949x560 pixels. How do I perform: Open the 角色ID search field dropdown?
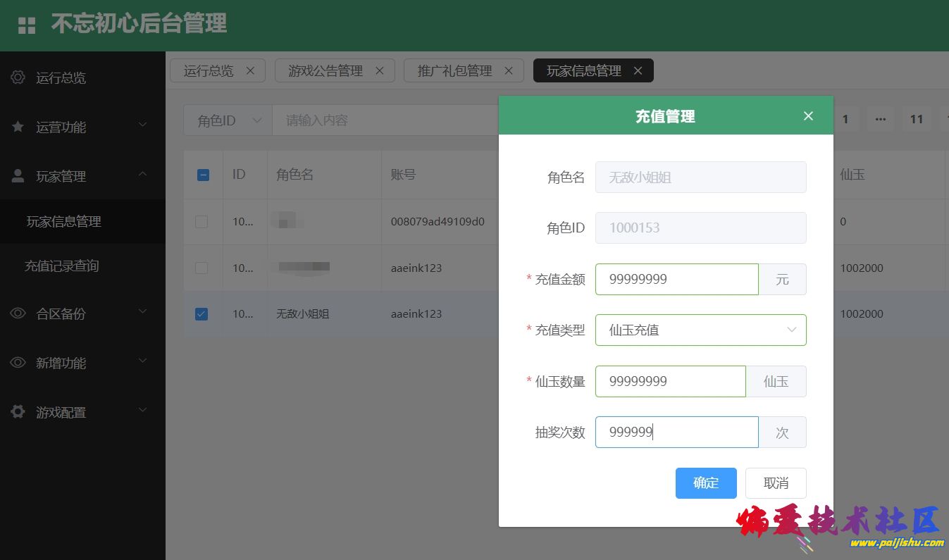pyautogui.click(x=227, y=120)
